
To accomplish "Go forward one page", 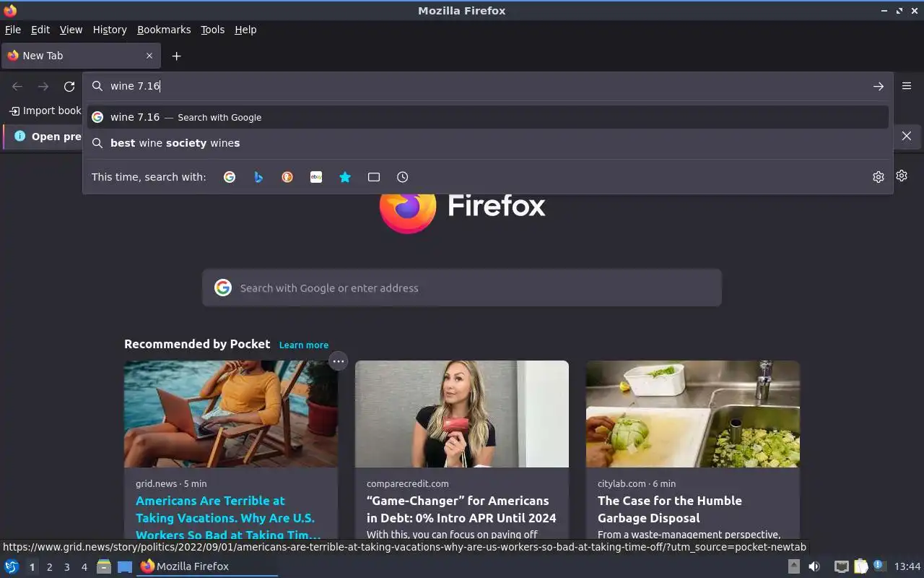I will click(43, 87).
